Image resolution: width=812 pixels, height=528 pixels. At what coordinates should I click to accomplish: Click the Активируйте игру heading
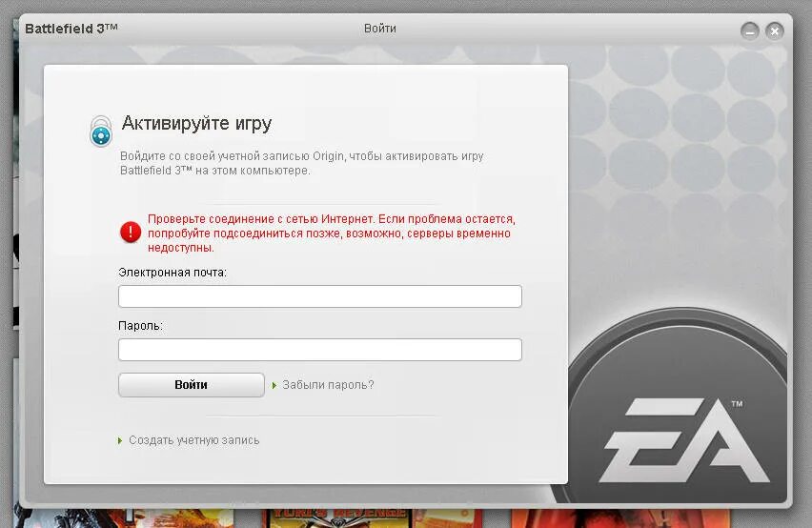(x=196, y=124)
